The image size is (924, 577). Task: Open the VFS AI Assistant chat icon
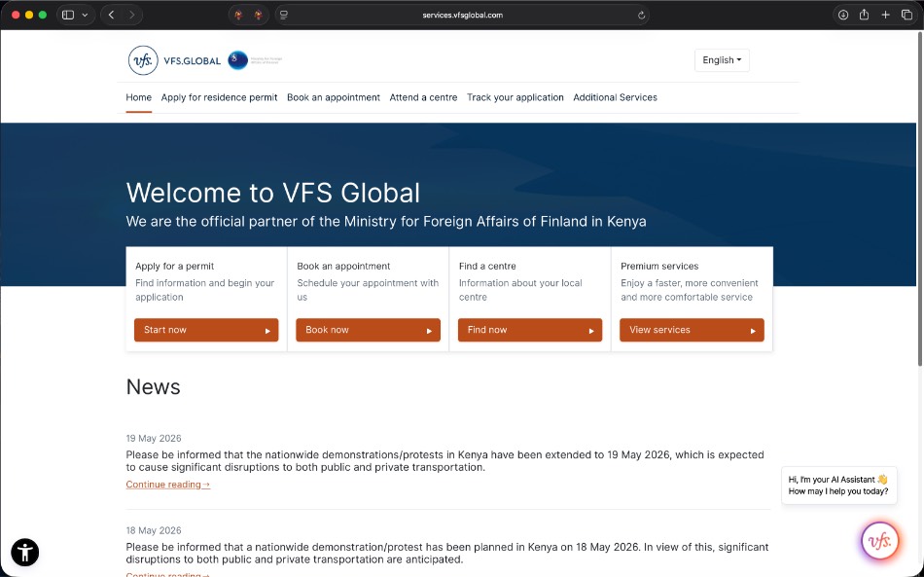pyautogui.click(x=880, y=541)
